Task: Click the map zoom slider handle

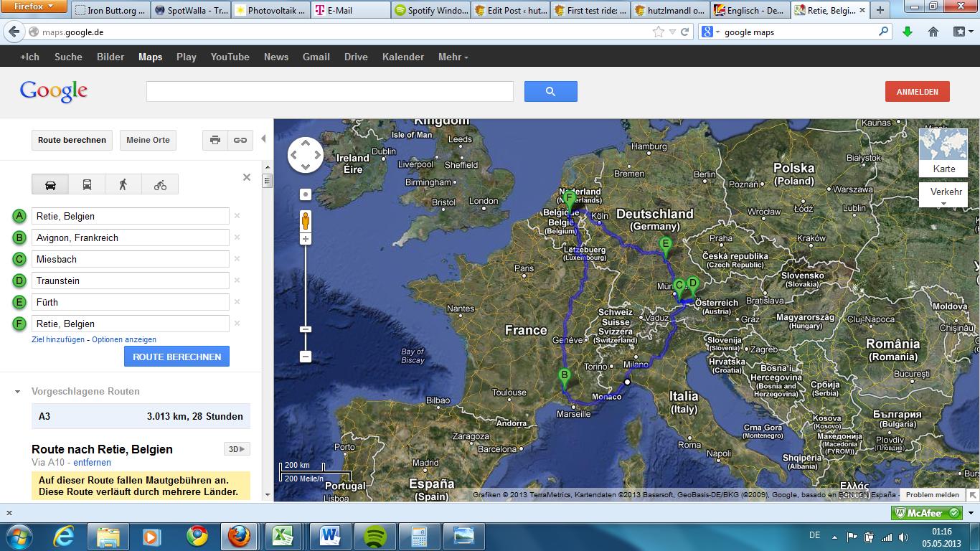Action: tap(306, 329)
